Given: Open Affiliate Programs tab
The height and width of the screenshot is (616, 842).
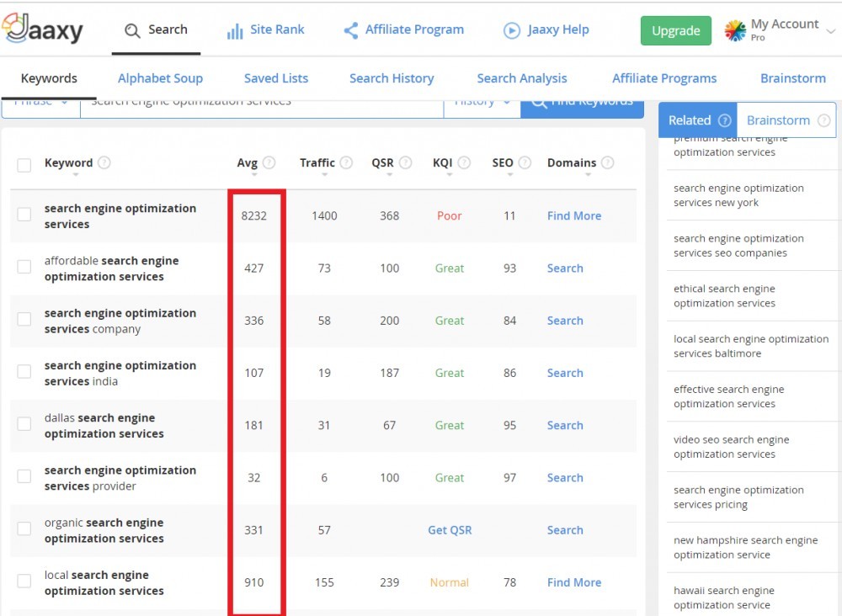Looking at the screenshot, I should coord(664,78).
